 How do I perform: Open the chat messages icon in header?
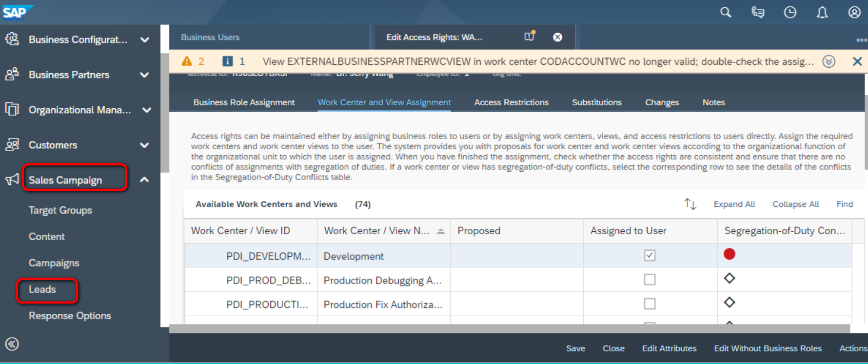(758, 12)
